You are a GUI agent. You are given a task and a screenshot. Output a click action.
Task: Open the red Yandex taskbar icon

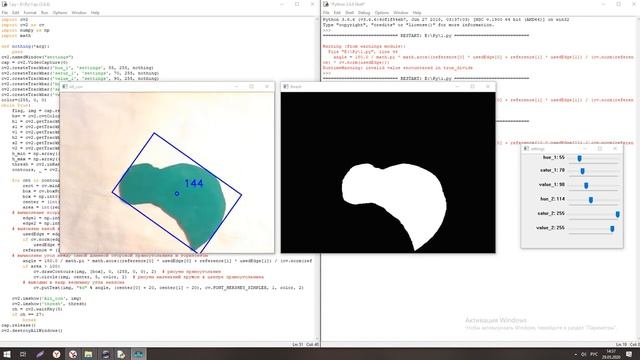click(x=73, y=354)
